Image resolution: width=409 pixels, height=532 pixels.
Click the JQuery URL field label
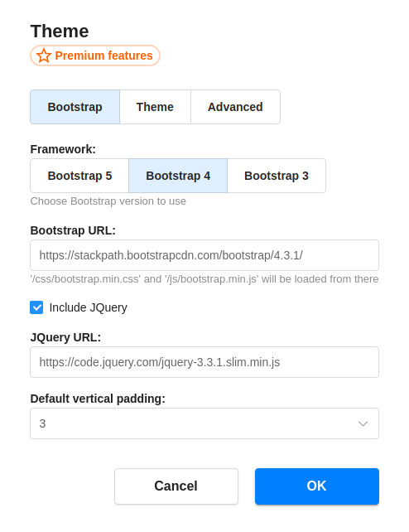coord(65,337)
